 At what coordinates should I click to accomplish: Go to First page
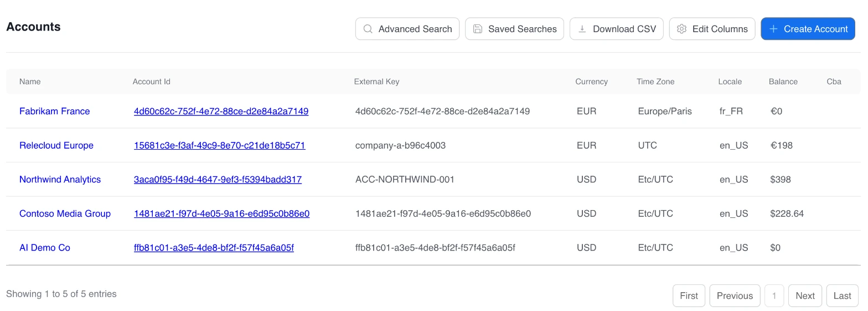[689, 295]
